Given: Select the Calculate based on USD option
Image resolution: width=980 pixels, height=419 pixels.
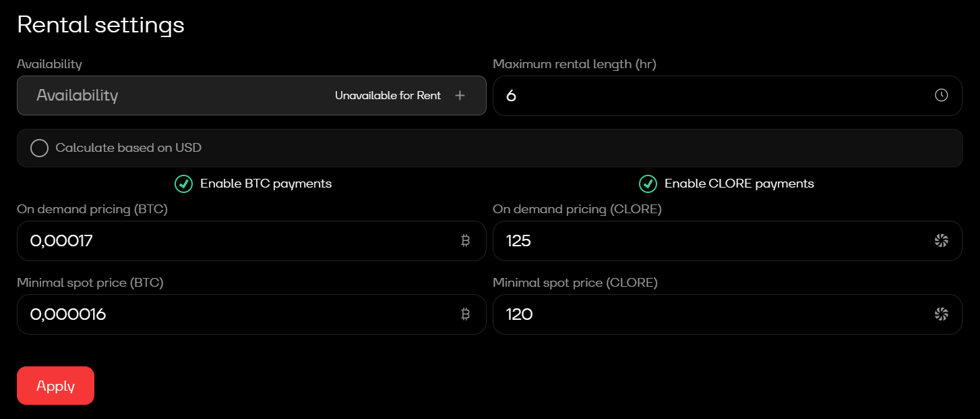Looking at the screenshot, I should point(40,148).
